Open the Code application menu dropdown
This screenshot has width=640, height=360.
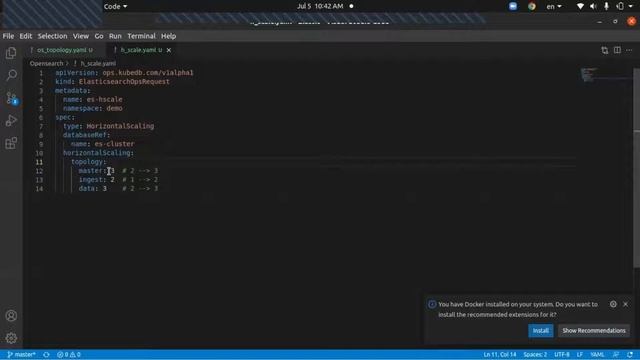click(x=115, y=6)
